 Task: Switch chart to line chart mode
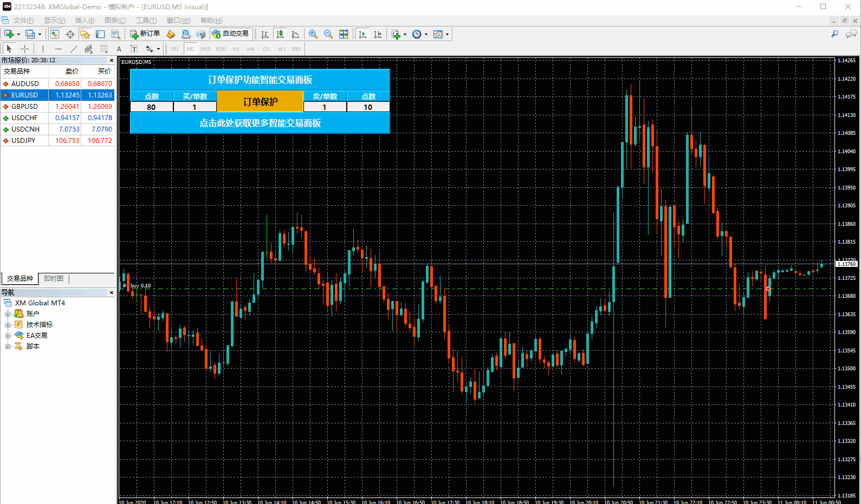[295, 34]
